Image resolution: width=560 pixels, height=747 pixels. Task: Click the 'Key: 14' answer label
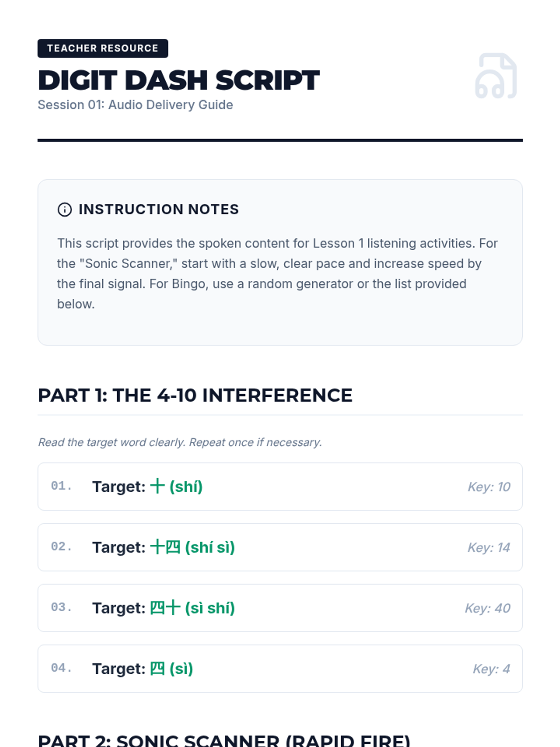(489, 547)
